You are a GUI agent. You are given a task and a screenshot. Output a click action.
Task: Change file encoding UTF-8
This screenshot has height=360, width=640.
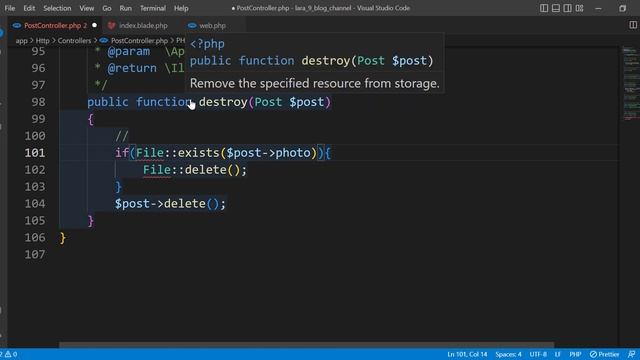(538, 354)
